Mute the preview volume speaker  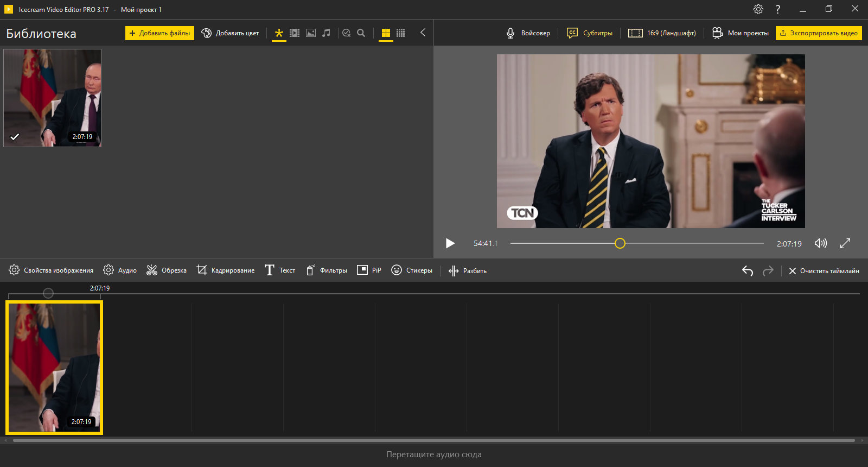tap(821, 243)
